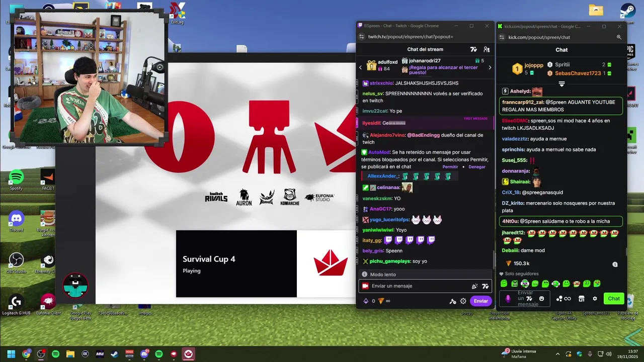Click username nelus_sv in Twitch chat

point(373,94)
